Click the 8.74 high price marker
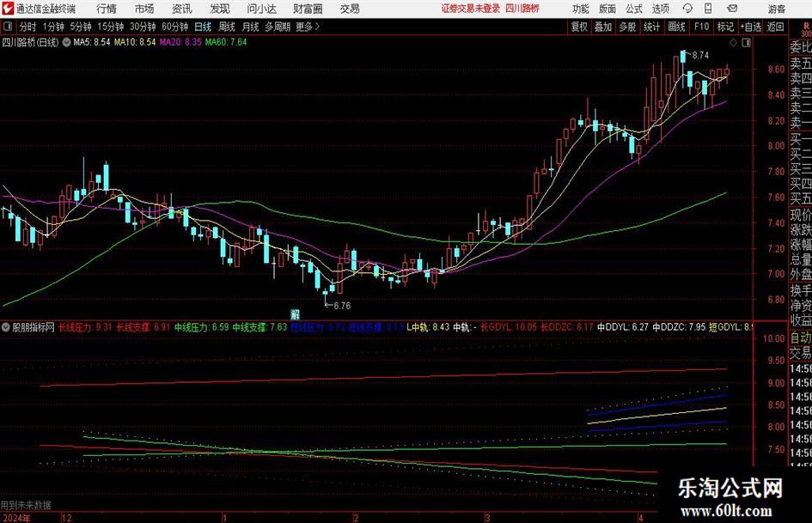 pos(700,56)
